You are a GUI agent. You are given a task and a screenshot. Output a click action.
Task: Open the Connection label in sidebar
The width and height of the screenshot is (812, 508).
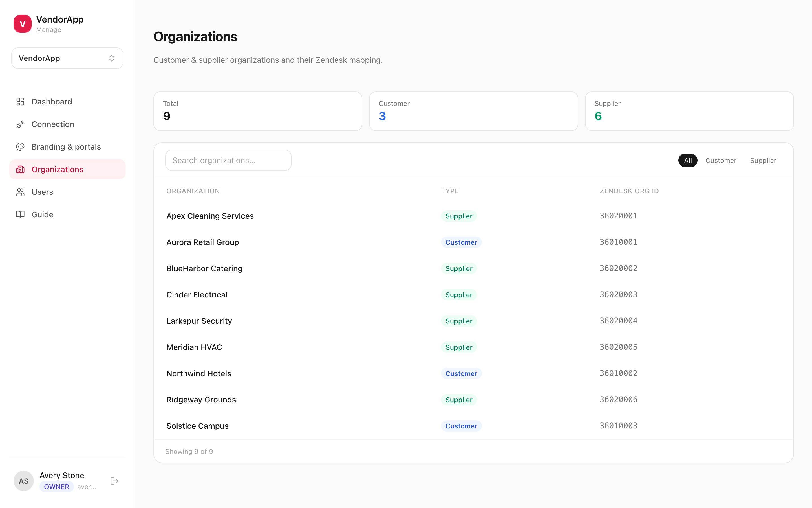click(x=53, y=124)
